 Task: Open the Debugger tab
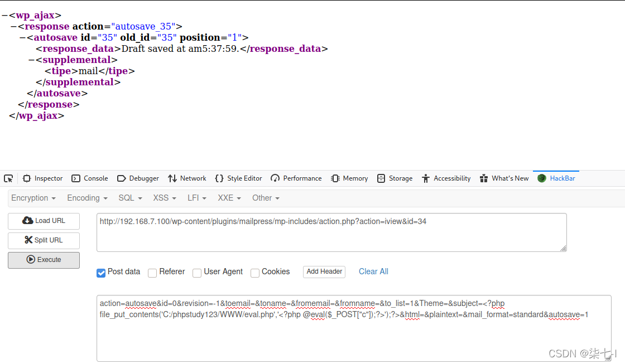(x=138, y=178)
